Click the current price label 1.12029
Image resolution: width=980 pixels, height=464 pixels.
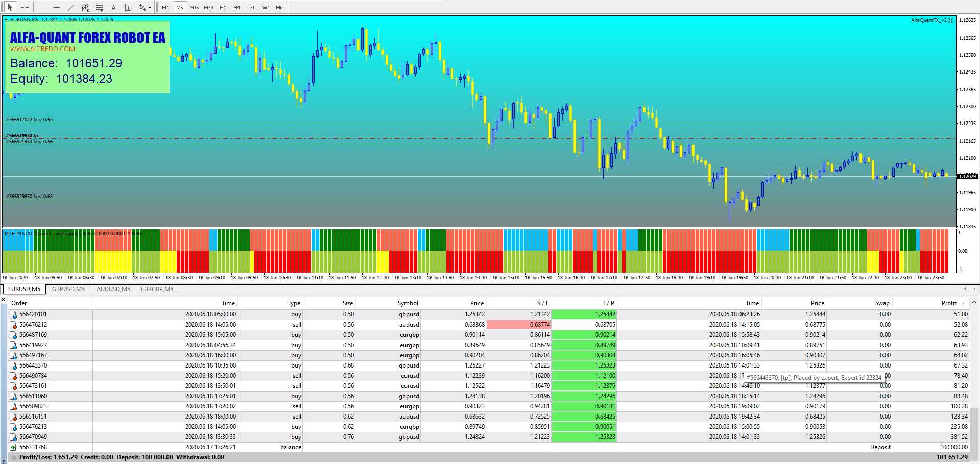[967, 176]
